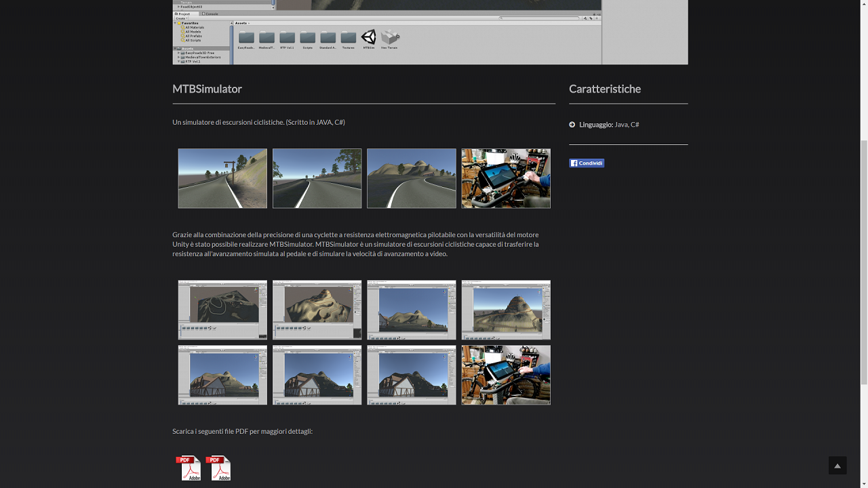Open the terrain wireframe editor thumbnail
The image size is (868, 488).
(222, 310)
